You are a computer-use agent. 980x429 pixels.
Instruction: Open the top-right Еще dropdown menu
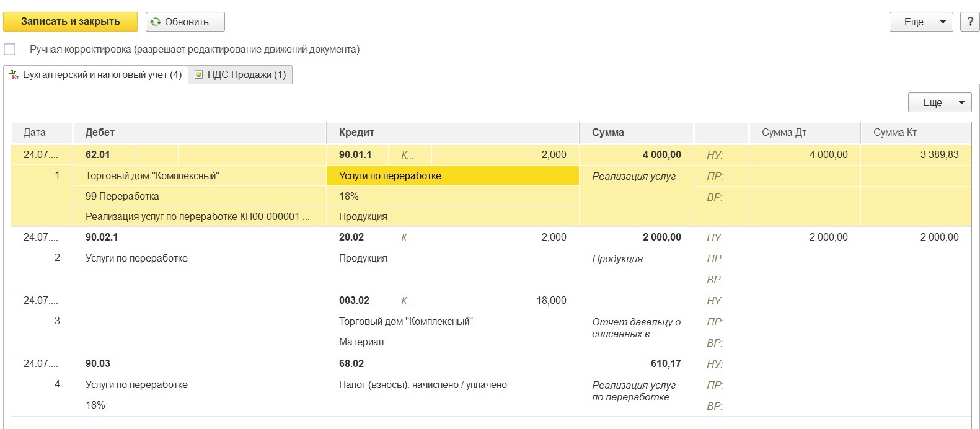click(x=920, y=22)
